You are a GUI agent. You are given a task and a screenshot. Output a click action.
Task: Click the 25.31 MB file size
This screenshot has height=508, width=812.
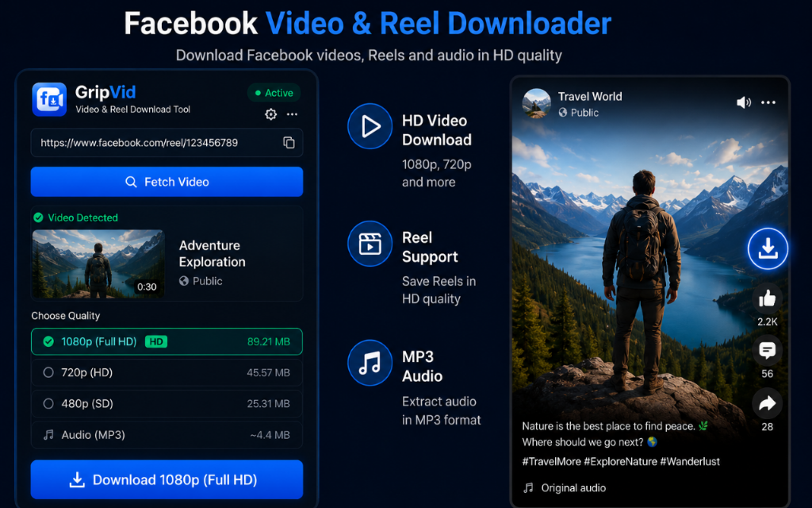point(268,404)
